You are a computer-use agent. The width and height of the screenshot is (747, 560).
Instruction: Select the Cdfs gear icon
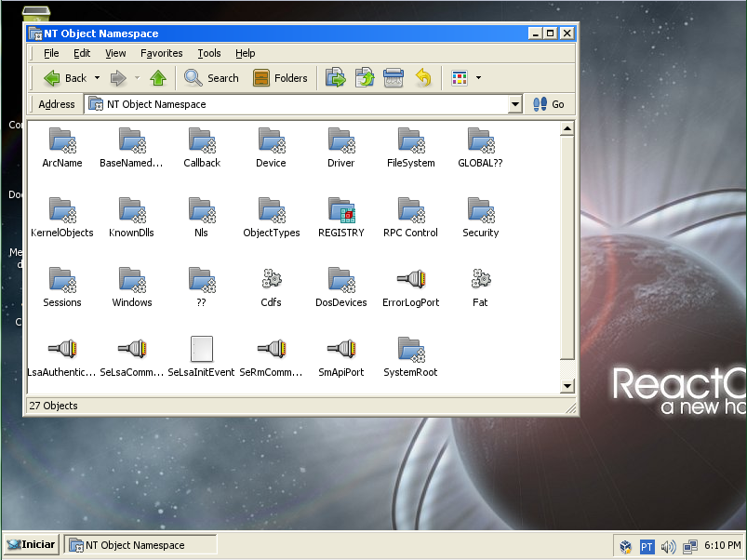click(272, 279)
